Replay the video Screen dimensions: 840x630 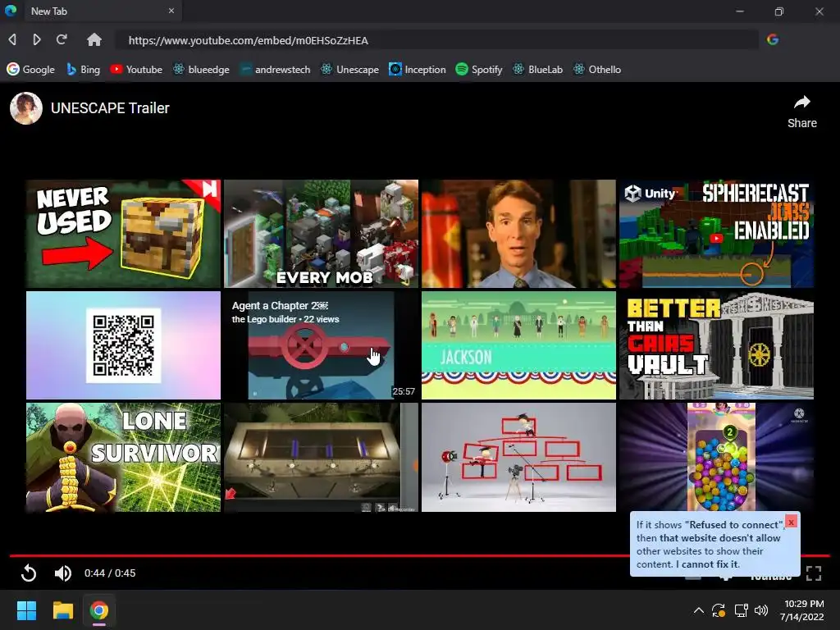[x=29, y=573]
